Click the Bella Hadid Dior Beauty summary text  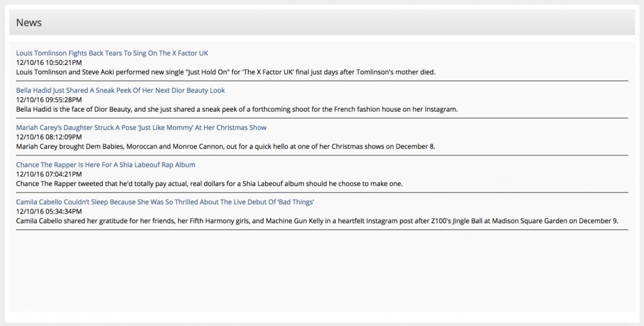coord(236,109)
